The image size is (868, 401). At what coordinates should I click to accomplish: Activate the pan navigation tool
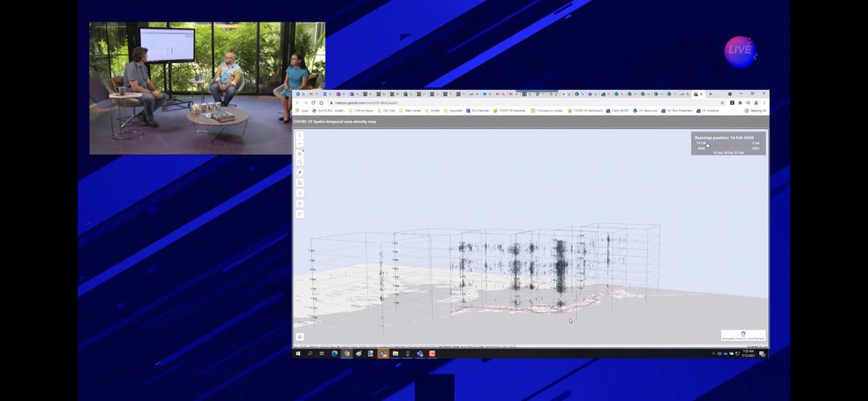pos(299,153)
